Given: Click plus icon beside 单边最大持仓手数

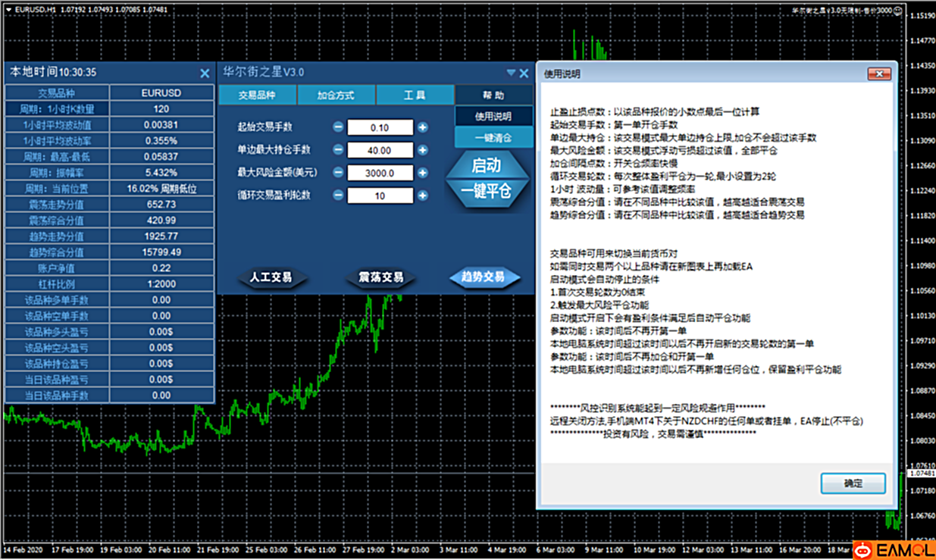Looking at the screenshot, I should click(x=423, y=151).
